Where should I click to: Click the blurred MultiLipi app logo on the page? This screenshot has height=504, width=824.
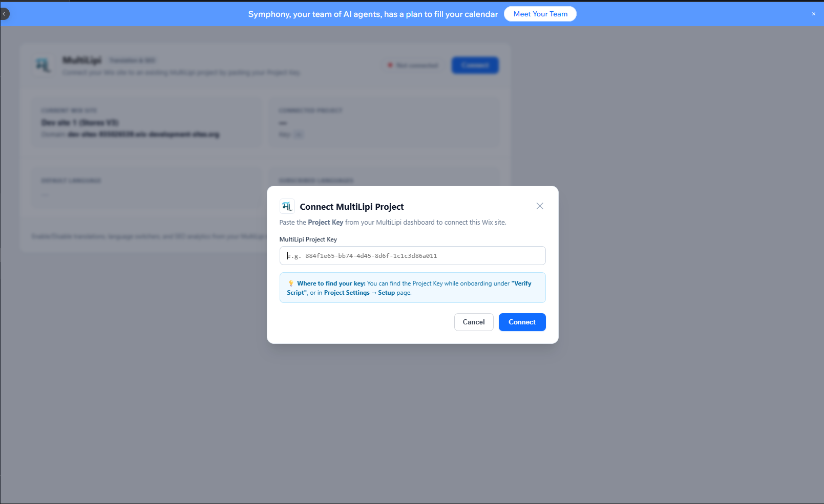[x=43, y=65]
